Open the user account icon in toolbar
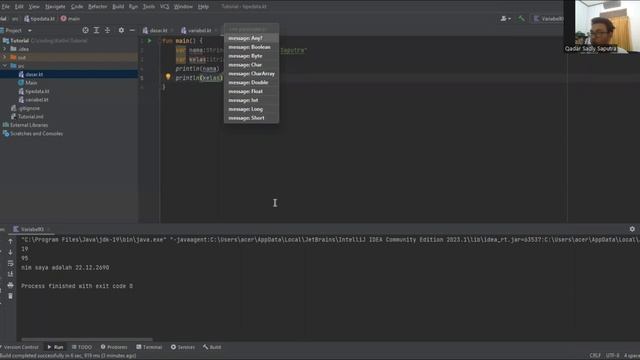Image resolution: width=640 pixels, height=360 pixels. [505, 19]
